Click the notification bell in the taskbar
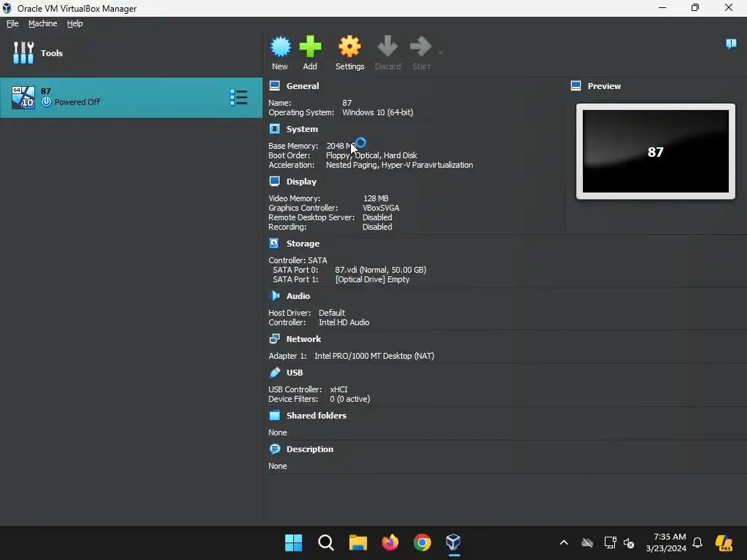This screenshot has width=747, height=560. point(697,542)
